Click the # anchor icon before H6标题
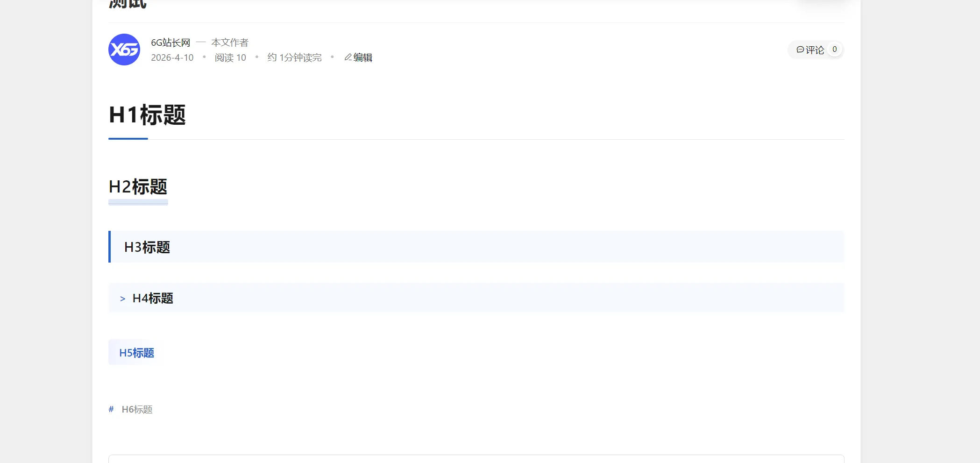Viewport: 980px width, 463px height. coord(111,409)
